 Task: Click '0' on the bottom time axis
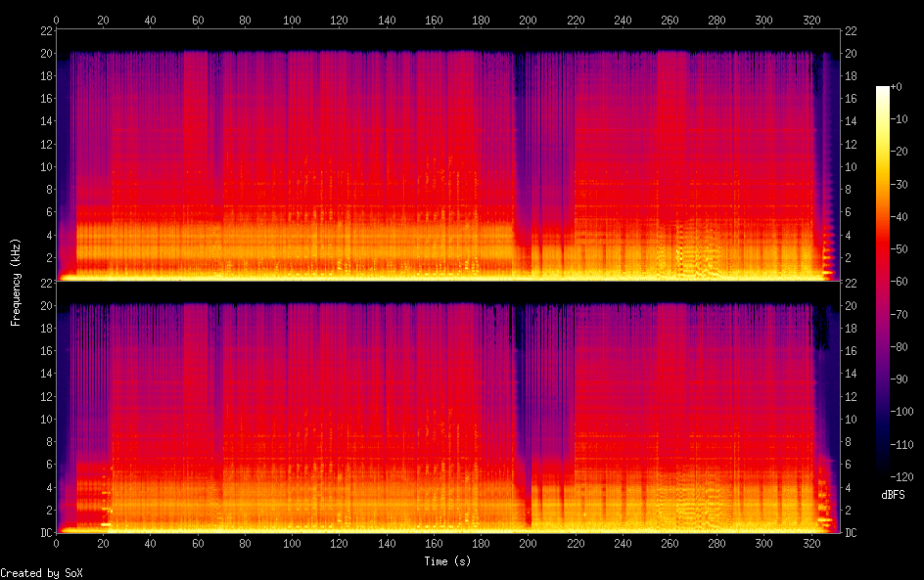(56, 544)
